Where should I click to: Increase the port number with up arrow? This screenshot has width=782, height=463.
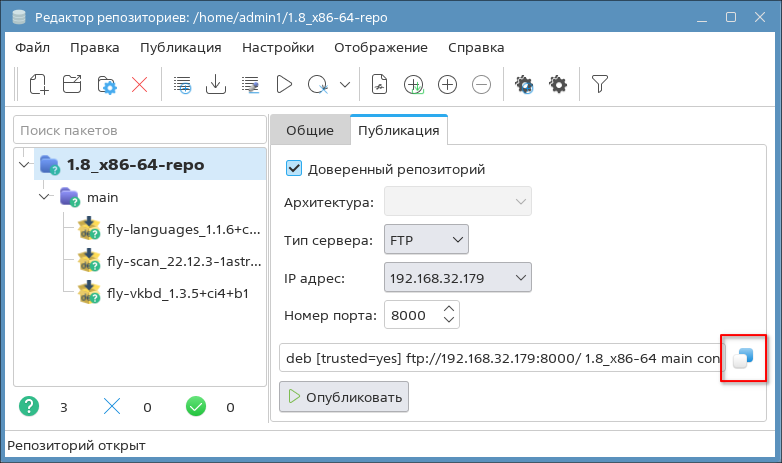449,309
